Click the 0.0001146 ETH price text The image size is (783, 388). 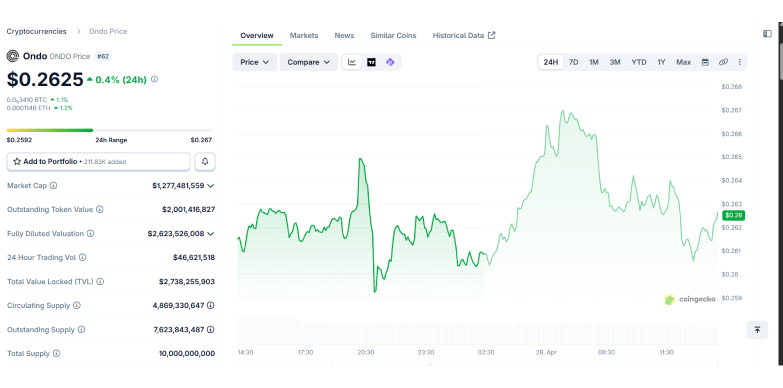28,107
